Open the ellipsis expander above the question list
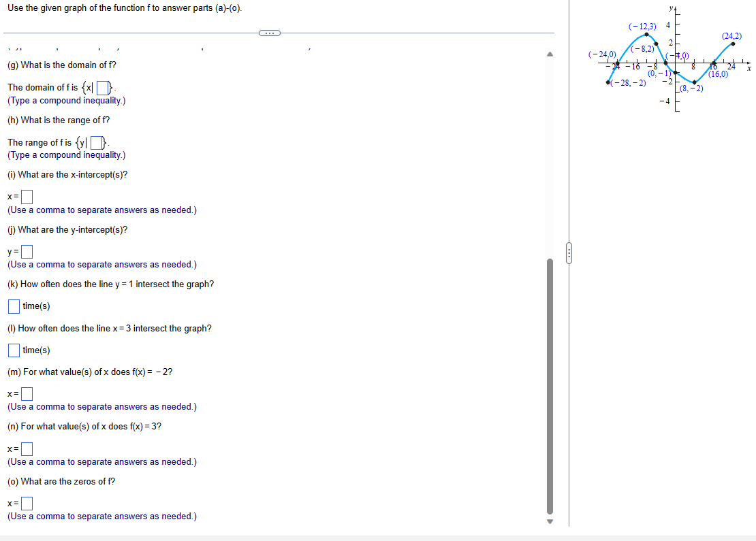 pyautogui.click(x=270, y=32)
